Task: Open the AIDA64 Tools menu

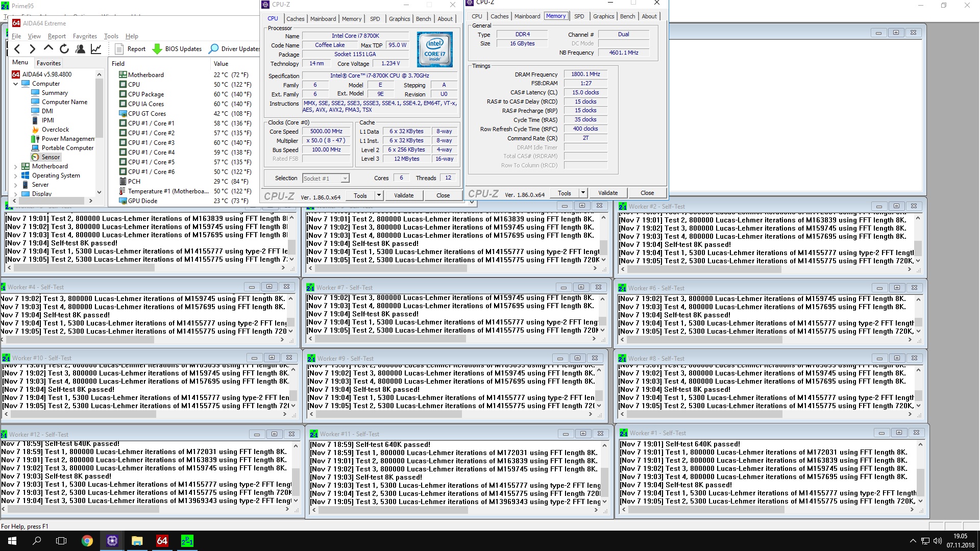Action: click(x=111, y=36)
